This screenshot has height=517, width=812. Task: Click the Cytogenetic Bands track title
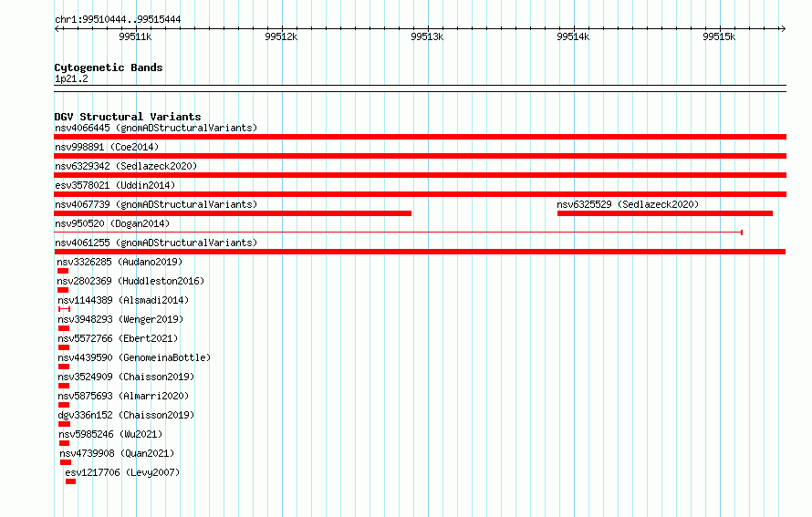pos(109,67)
